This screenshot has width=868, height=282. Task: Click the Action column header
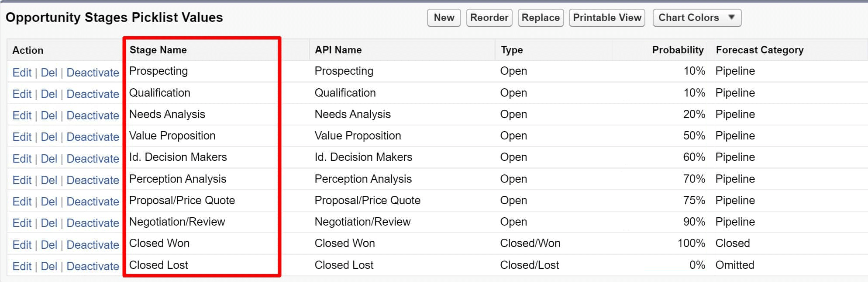coord(28,50)
